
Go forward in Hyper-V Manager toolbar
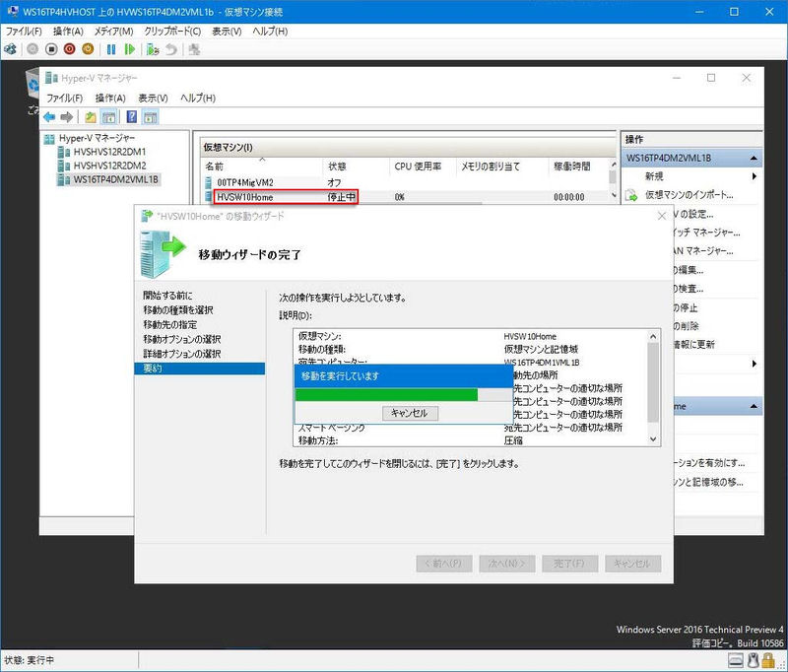(66, 117)
